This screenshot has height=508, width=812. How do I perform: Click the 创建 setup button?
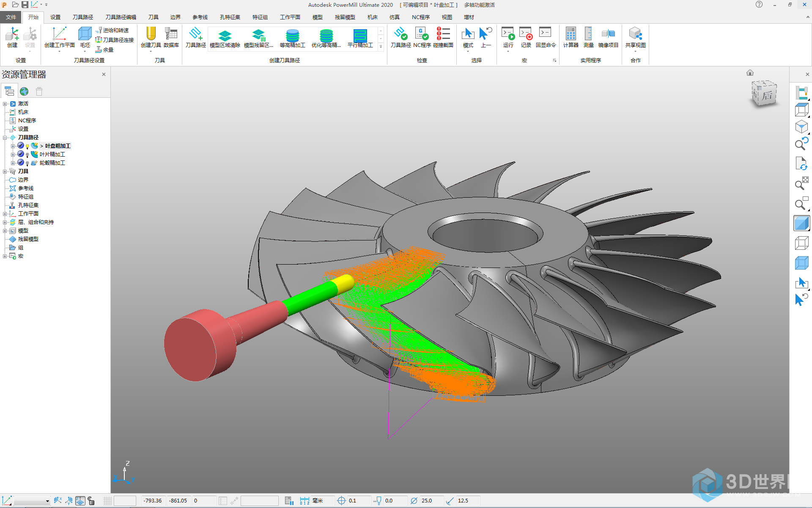[12, 37]
